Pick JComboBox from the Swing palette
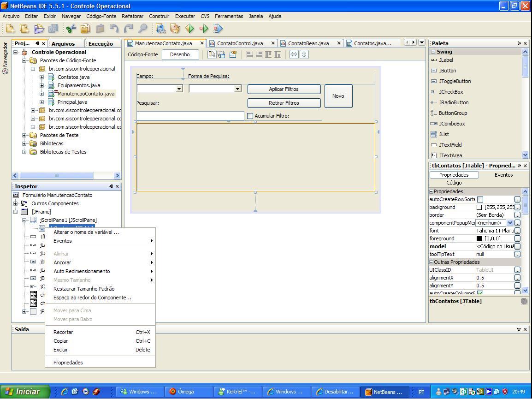Image resolution: width=532 pixels, height=399 pixels. pos(452,124)
